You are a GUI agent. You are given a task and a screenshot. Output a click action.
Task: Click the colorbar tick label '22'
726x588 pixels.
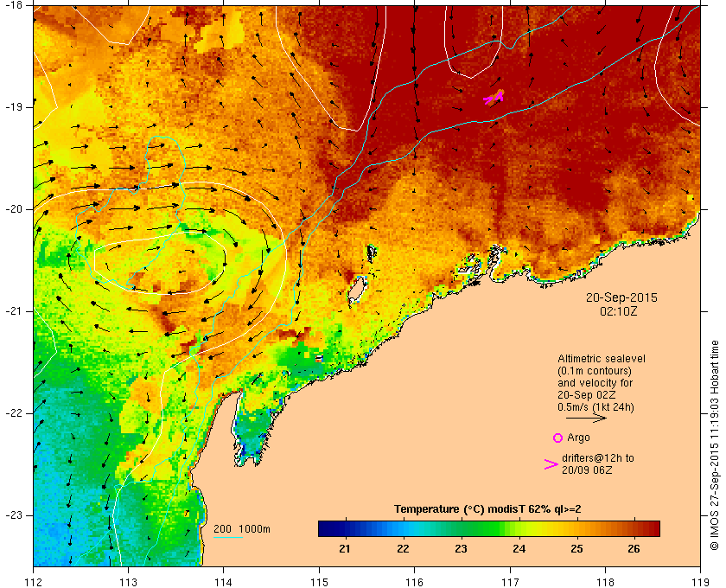coord(403,549)
